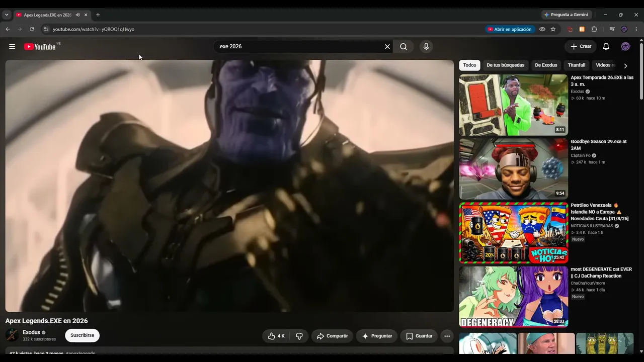644x362 pixels.
Task: Open a new browser tab
Action: point(98,15)
